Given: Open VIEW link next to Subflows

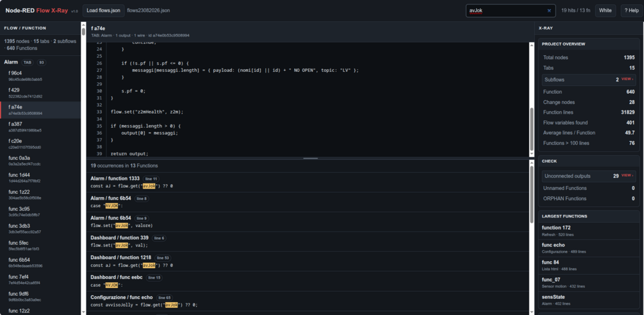Looking at the screenshot, I should 627,79.
